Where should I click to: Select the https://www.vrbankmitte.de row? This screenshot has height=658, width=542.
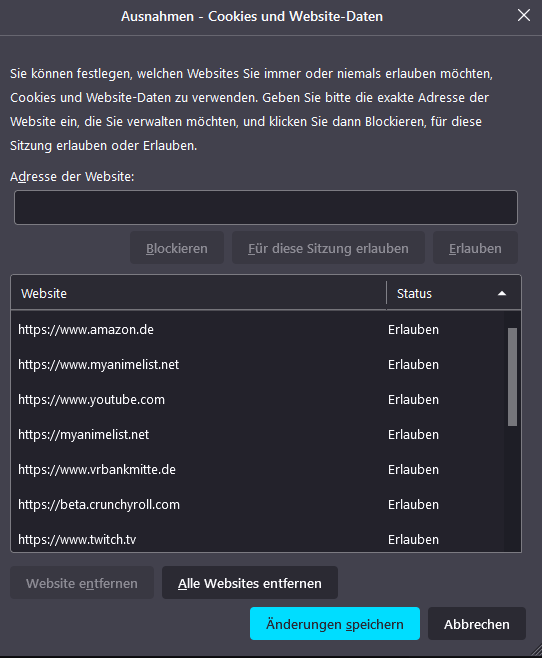pos(258,469)
